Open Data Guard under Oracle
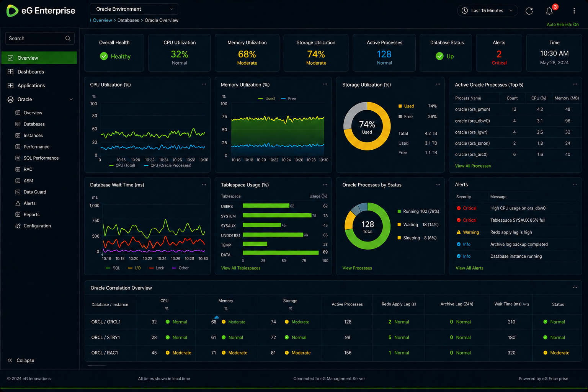The height and width of the screenshot is (392, 588). [x=35, y=192]
